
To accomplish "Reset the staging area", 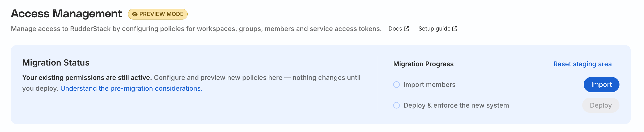I will pyautogui.click(x=582, y=64).
